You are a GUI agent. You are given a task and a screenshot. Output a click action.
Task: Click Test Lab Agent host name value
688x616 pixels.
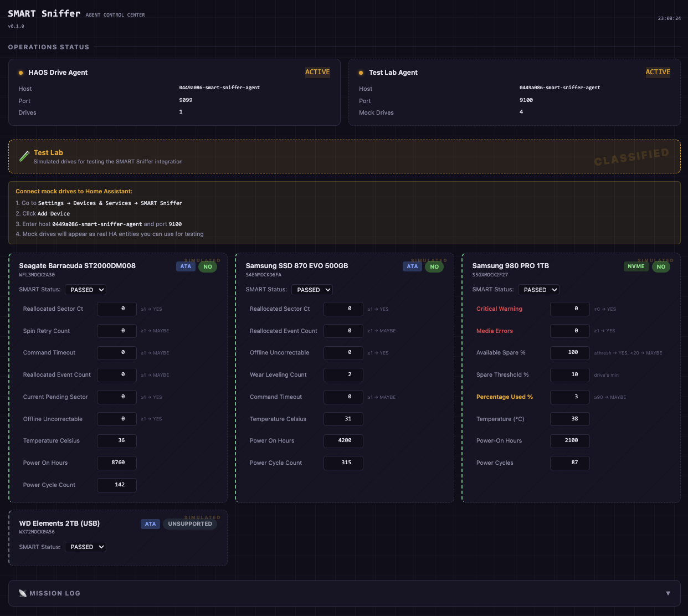coord(560,88)
